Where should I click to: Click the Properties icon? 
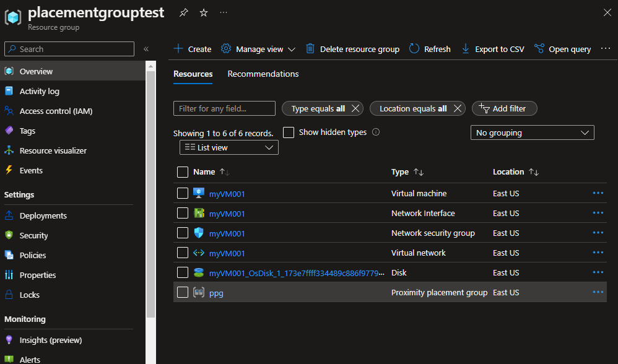(9, 275)
